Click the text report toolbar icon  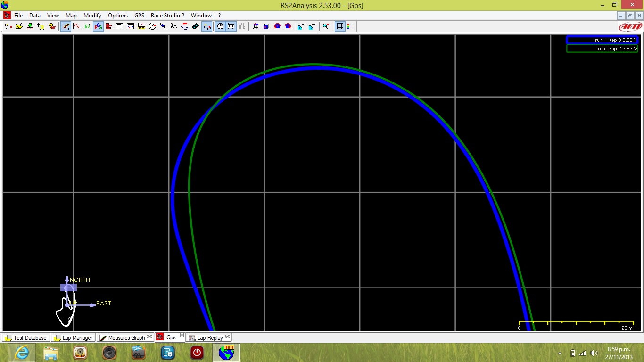pyautogui.click(x=119, y=26)
